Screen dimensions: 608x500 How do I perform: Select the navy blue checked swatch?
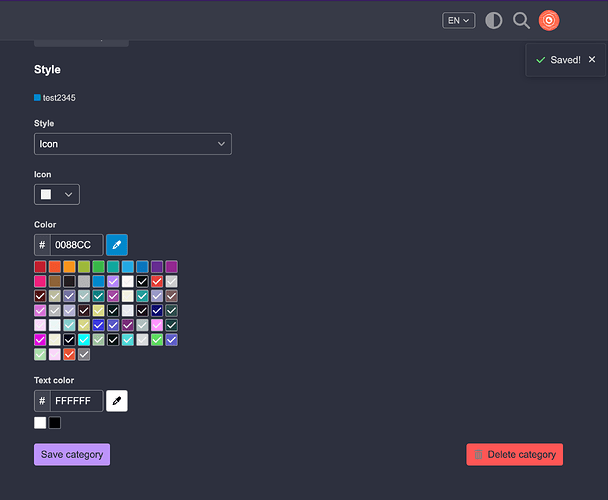click(x=157, y=310)
